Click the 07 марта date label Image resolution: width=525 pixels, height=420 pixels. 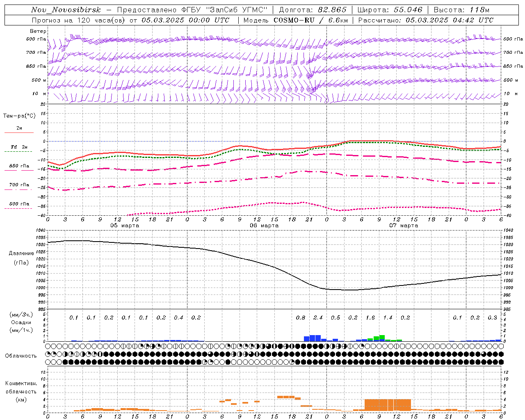click(x=404, y=226)
